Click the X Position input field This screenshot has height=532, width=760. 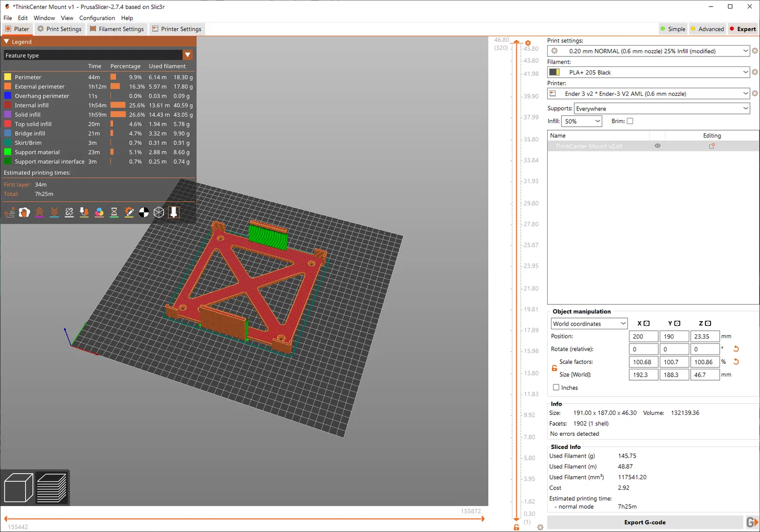644,336
